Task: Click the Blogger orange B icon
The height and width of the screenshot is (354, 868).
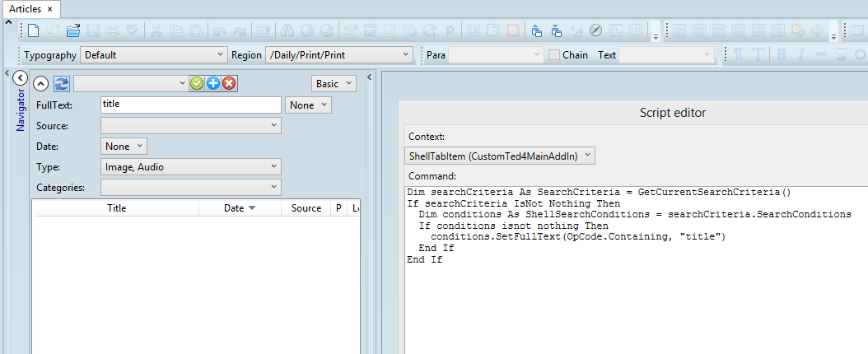Action: click(x=513, y=30)
